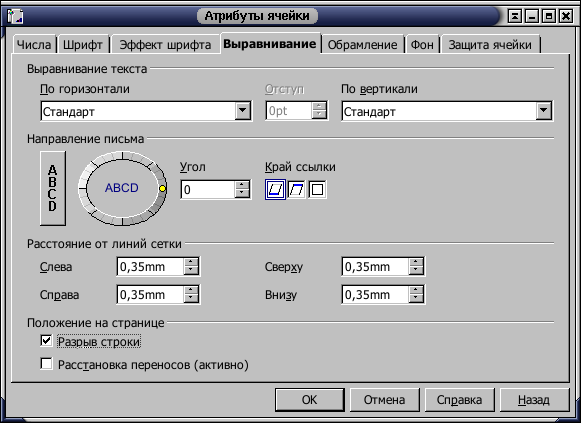Click the shade window button in title bar
Image resolution: width=581 pixels, height=423 pixels.
pos(515,16)
